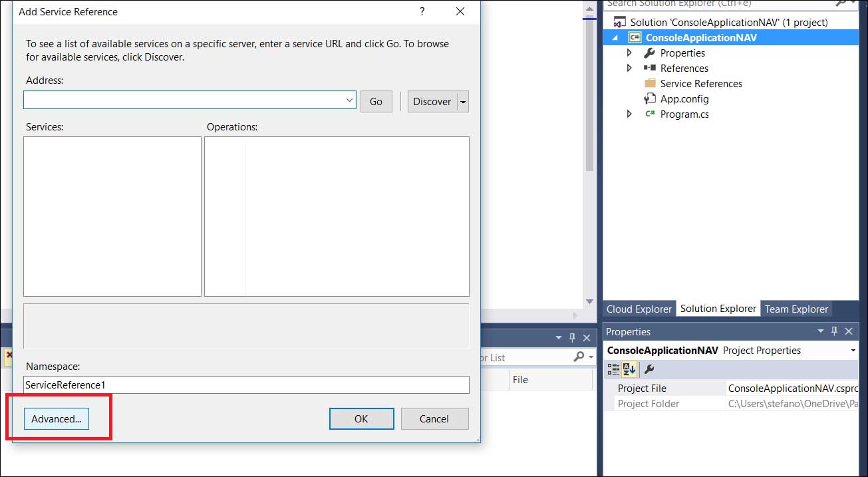Close the Add Service Reference dialog

click(460, 11)
